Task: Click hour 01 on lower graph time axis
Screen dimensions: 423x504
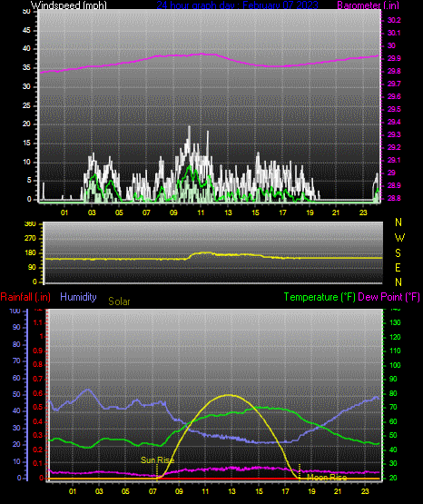Action: click(73, 491)
